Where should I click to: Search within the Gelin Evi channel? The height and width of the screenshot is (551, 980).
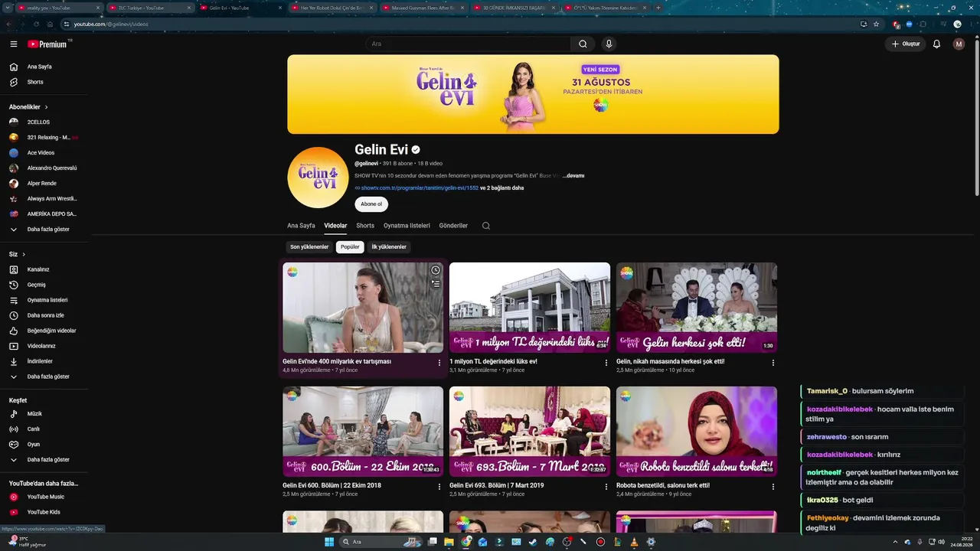[486, 226]
